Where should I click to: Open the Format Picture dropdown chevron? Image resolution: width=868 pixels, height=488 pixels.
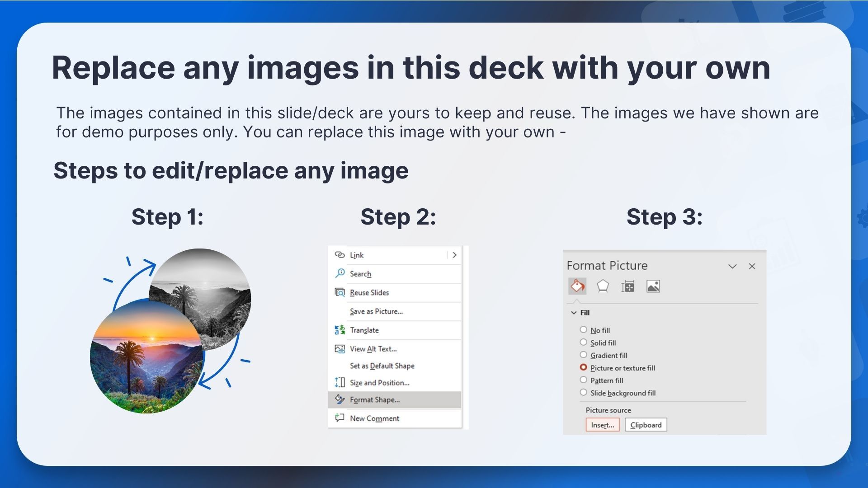point(733,267)
